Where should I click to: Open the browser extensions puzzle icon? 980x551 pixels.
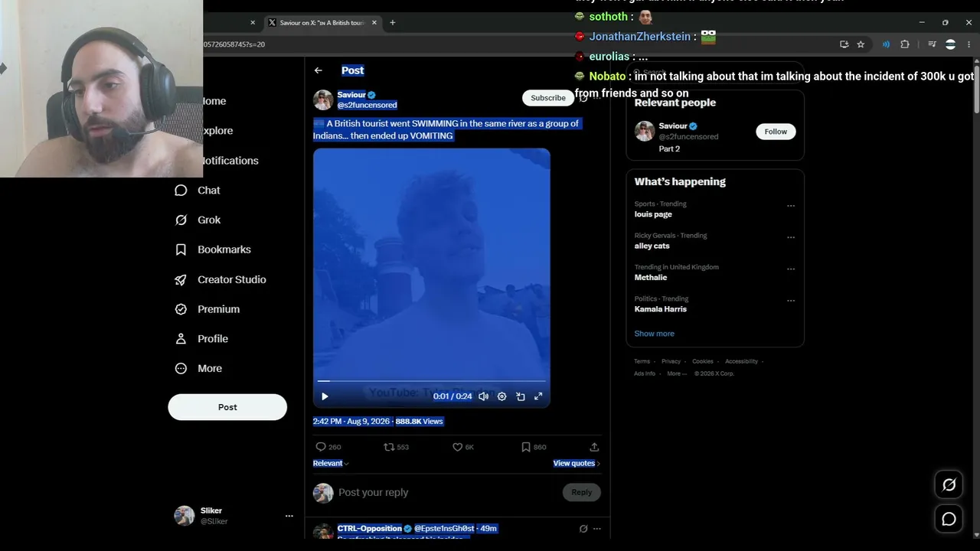point(905,44)
